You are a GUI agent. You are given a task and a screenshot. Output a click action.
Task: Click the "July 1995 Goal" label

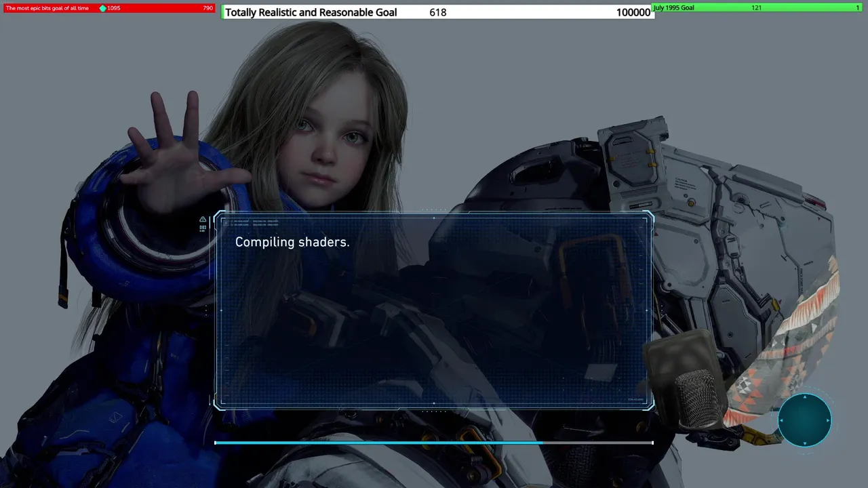point(673,7)
